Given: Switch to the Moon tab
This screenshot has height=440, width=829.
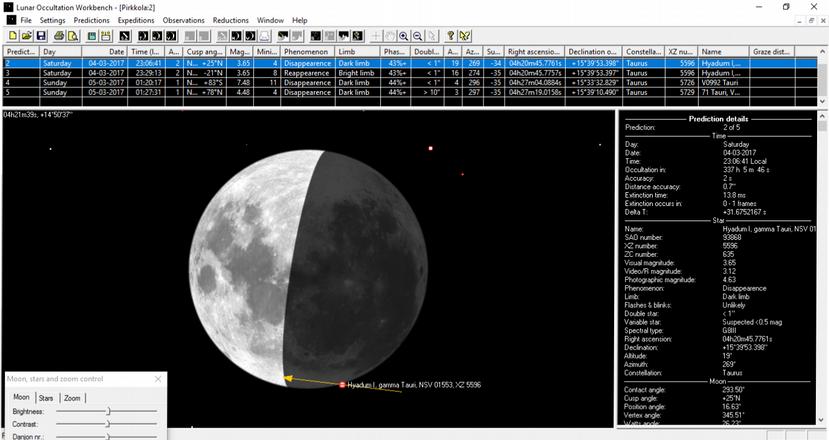Looking at the screenshot, I should 21,397.
